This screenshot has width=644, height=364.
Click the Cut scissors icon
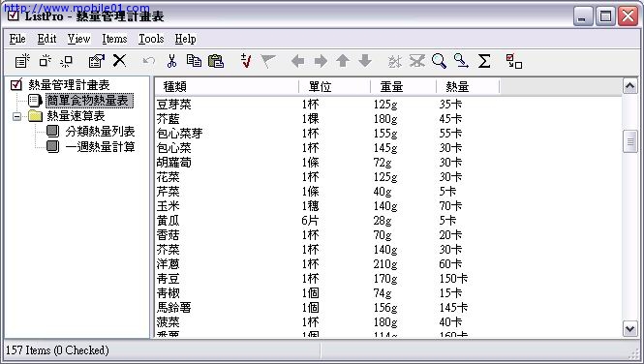(x=171, y=61)
